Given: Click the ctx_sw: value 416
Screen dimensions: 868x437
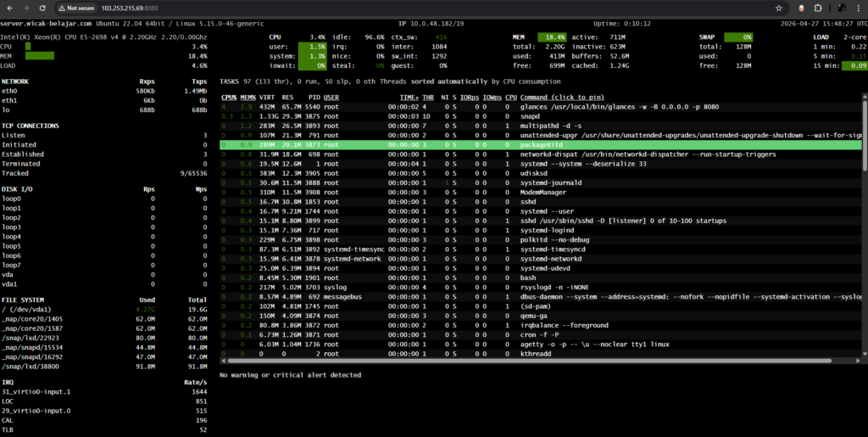Looking at the screenshot, I should [x=441, y=37].
